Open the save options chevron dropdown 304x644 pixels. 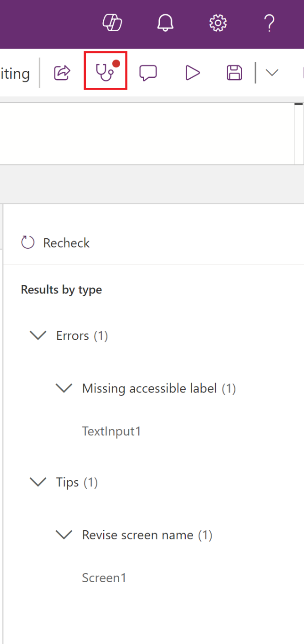271,73
